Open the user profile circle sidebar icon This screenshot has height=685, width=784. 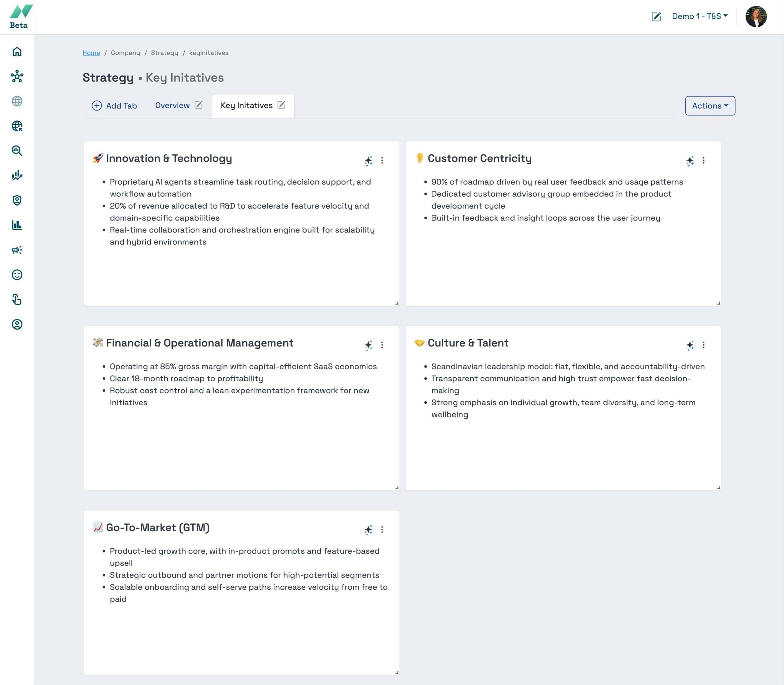click(17, 324)
